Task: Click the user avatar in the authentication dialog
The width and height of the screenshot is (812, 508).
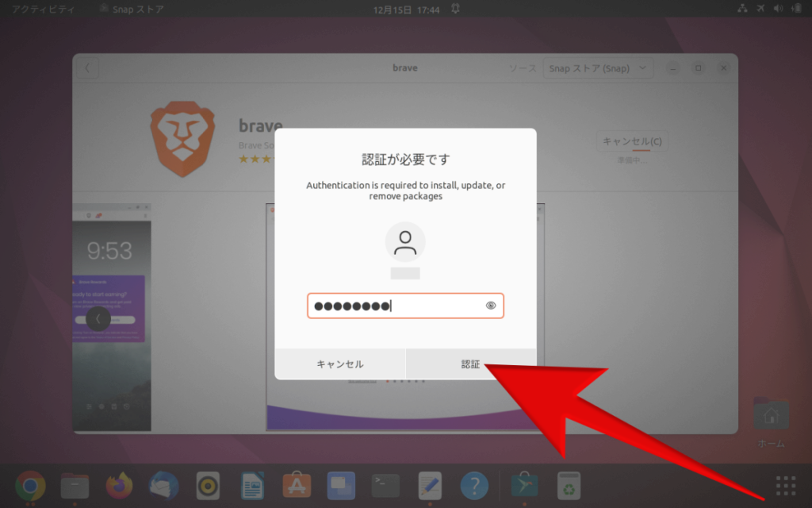Action: pyautogui.click(x=405, y=242)
